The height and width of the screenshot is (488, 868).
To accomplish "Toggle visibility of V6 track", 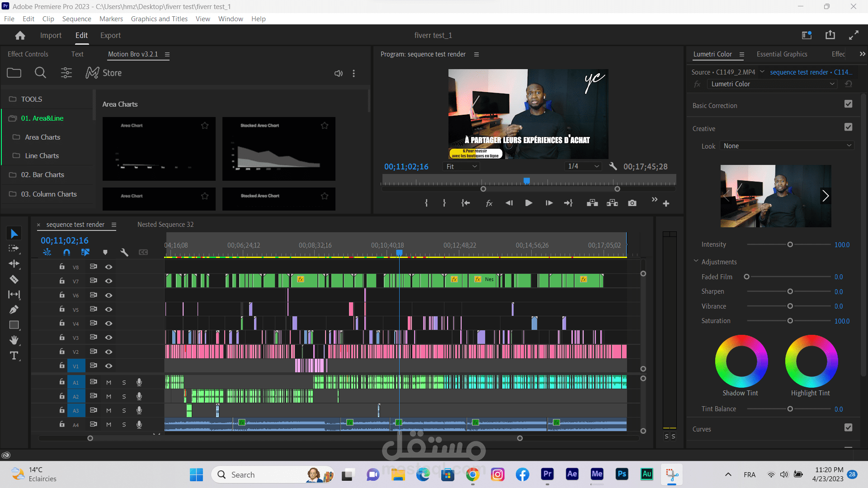I will pos(108,294).
